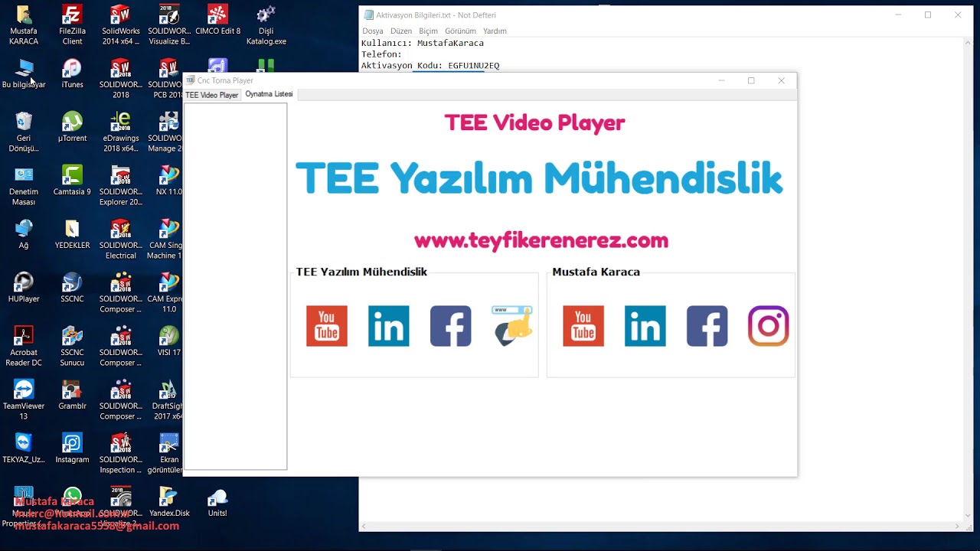Select Acrobat Reader DC desktop icon

[x=24, y=347]
